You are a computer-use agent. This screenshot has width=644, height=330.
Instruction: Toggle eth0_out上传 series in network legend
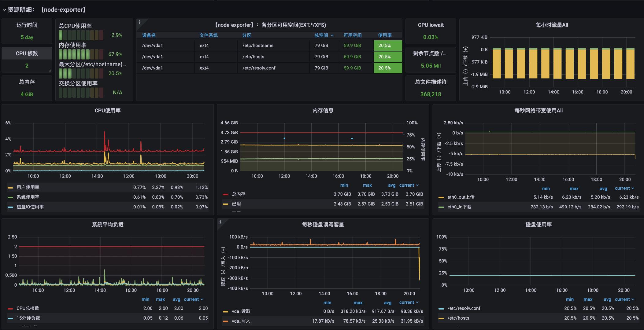pos(461,197)
